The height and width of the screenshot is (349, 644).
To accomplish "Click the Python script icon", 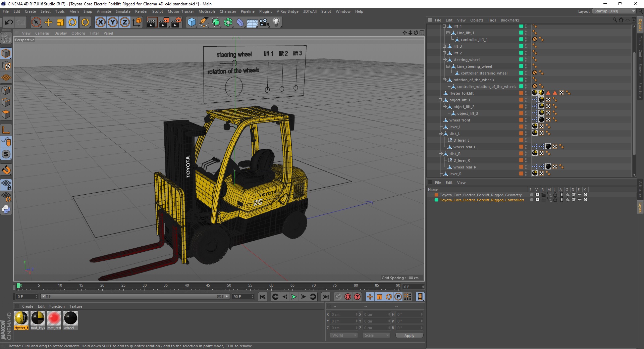I will pos(6,209).
